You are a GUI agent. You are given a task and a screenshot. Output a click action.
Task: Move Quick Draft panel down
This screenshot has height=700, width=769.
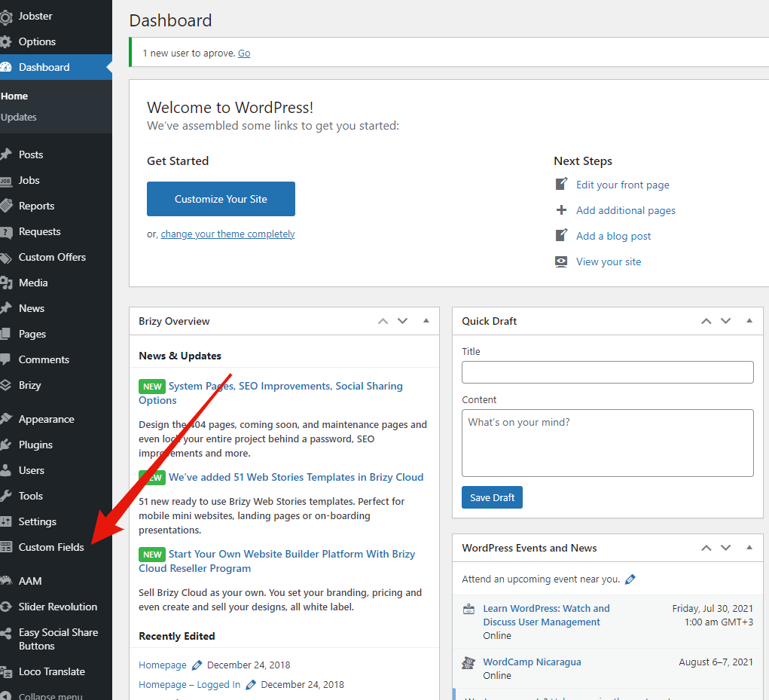(726, 321)
